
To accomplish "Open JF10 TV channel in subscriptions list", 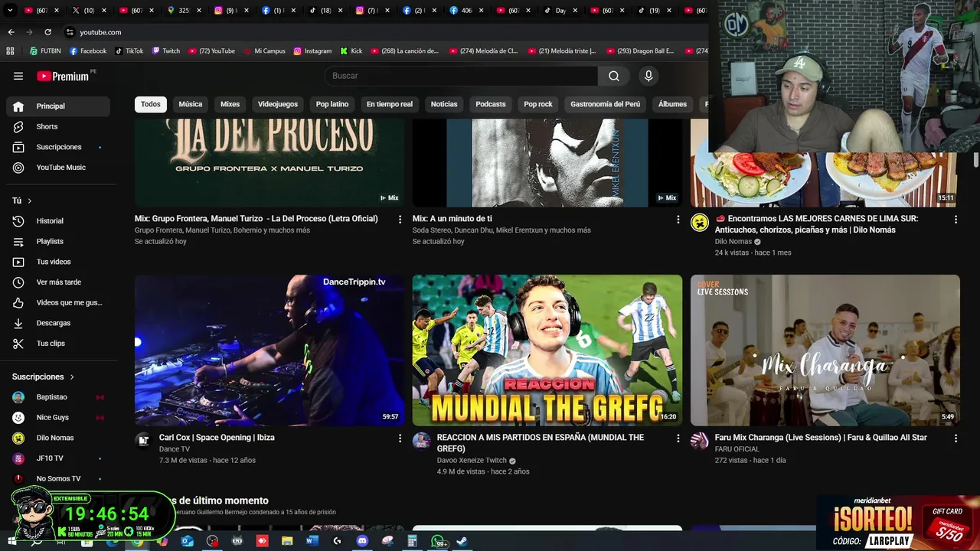I will coord(58,458).
